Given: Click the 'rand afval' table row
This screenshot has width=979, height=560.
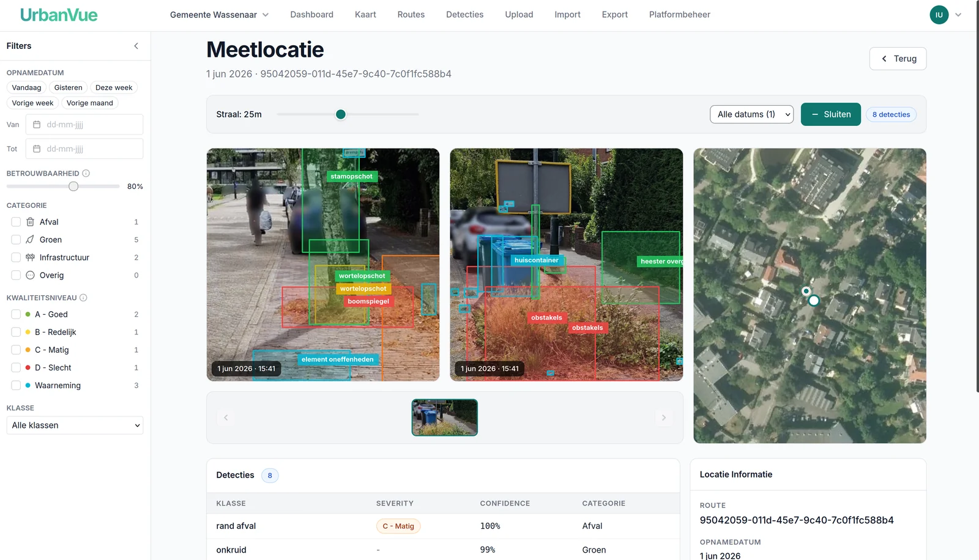Looking at the screenshot, I should [443, 526].
